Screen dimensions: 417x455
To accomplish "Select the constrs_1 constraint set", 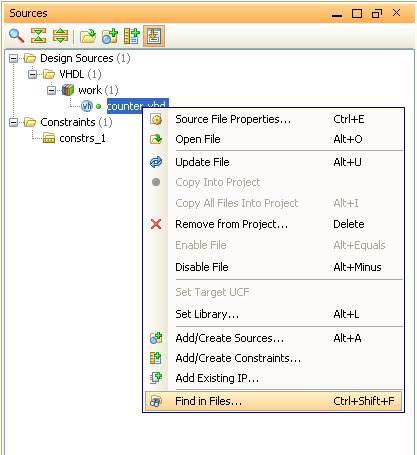I will 82,138.
